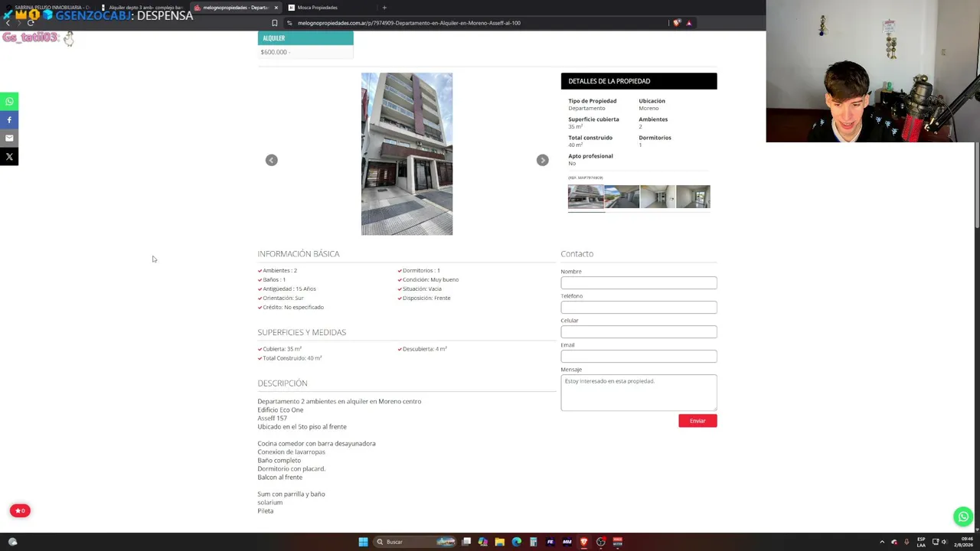Focus the Teléfono input field
The height and width of the screenshot is (551, 980).
pos(639,308)
